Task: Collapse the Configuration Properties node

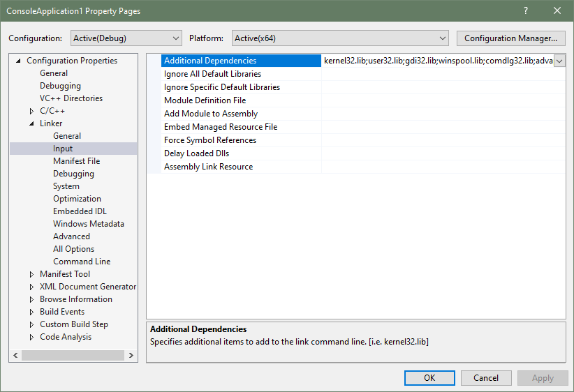Action: pyautogui.click(x=18, y=61)
